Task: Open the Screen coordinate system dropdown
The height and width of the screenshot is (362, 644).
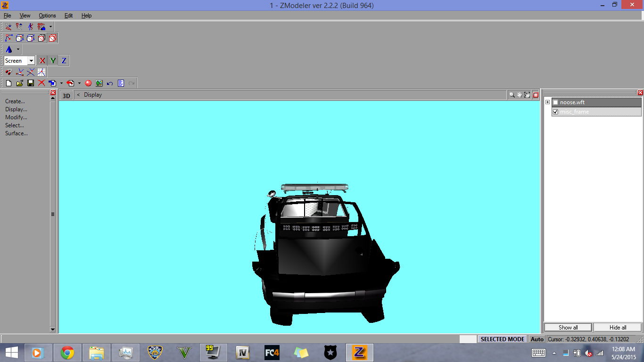Action: coord(31,61)
